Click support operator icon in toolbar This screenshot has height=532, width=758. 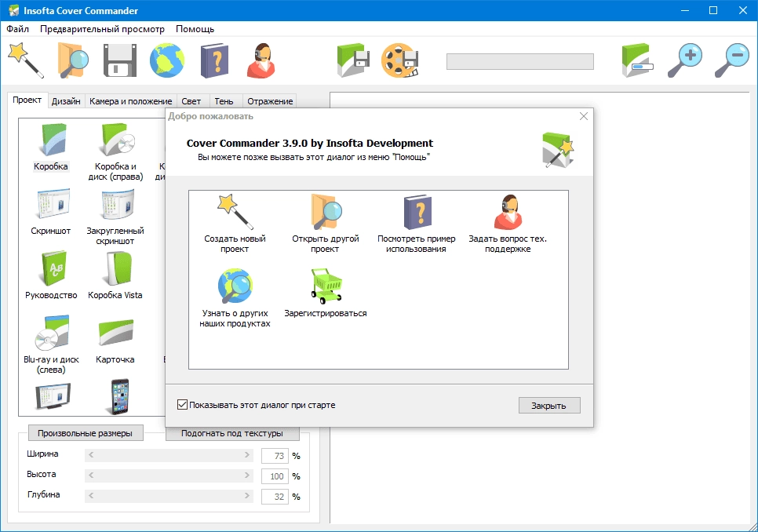[x=261, y=60]
